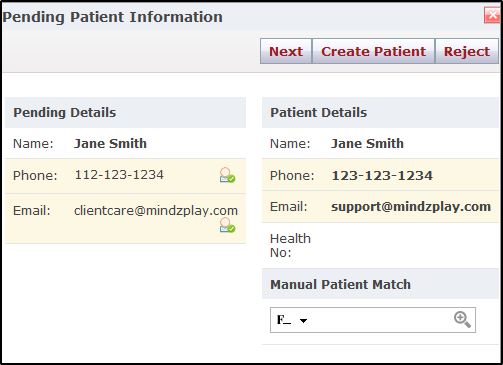Screen dimensions: 503x365
Task: Click the update phone icon beside 112-123-1234
Action: 227,175
